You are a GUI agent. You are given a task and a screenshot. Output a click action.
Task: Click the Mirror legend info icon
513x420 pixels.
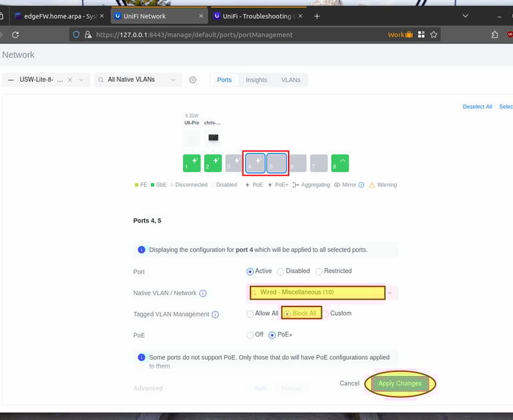361,185
